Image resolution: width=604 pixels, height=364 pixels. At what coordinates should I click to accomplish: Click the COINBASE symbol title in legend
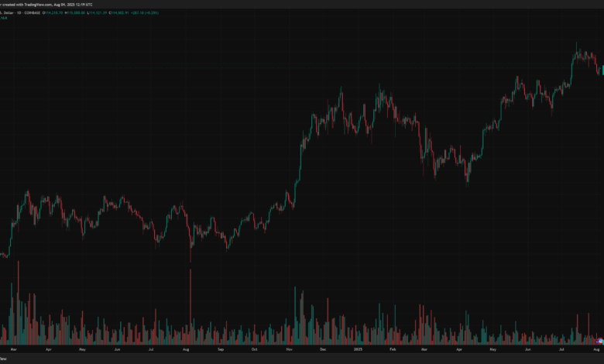coord(31,12)
